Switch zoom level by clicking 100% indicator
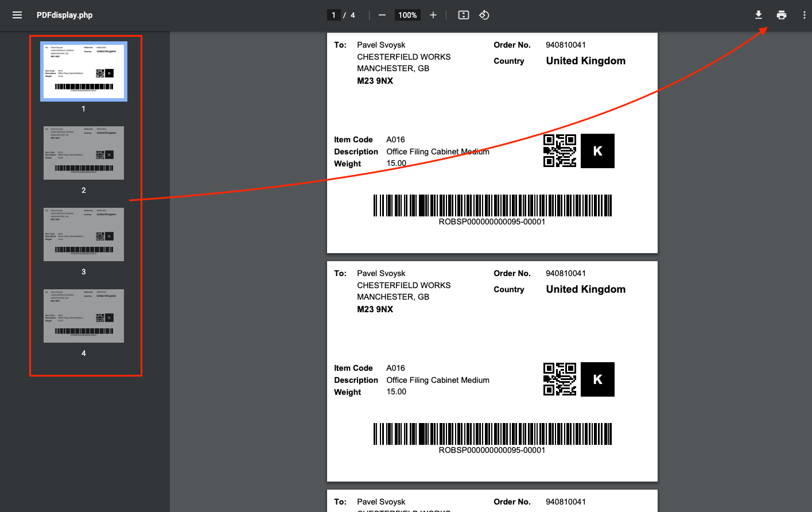The width and height of the screenshot is (812, 512). tap(407, 15)
